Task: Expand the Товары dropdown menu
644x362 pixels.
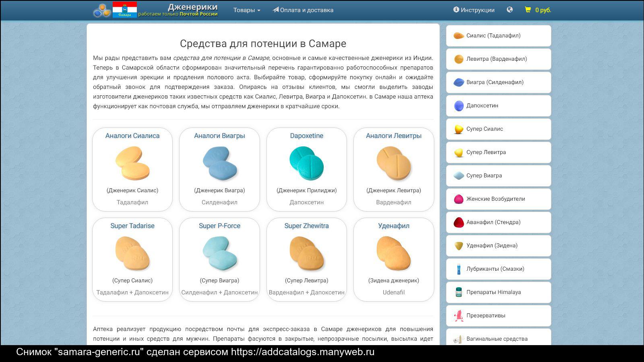Action: (x=247, y=10)
